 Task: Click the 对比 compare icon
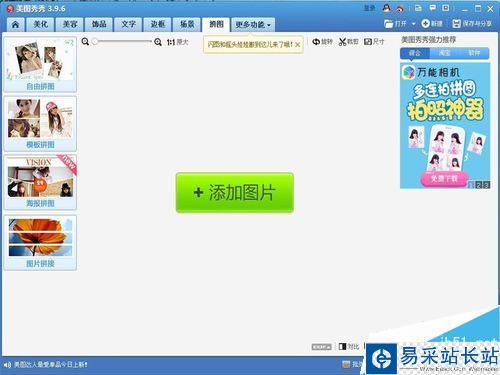tap(342, 347)
